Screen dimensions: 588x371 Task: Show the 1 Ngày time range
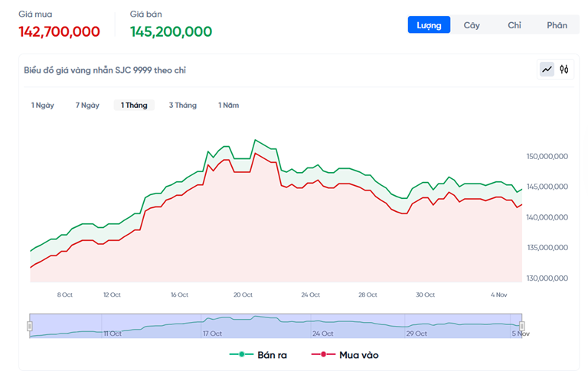[x=42, y=106]
